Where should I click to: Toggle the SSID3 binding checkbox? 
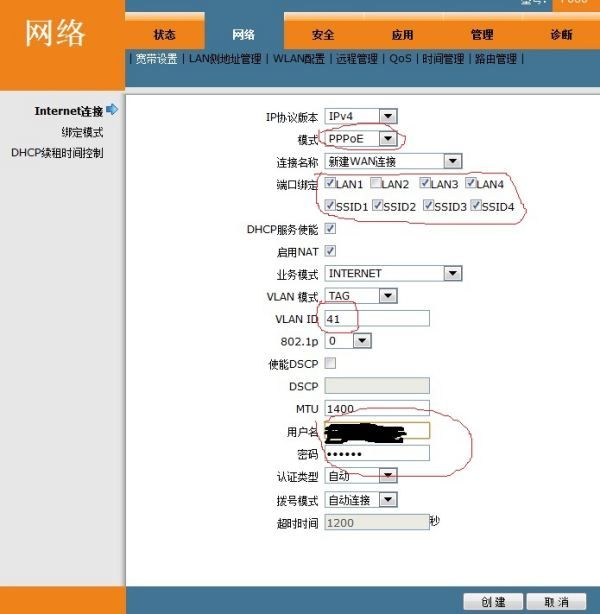point(428,205)
